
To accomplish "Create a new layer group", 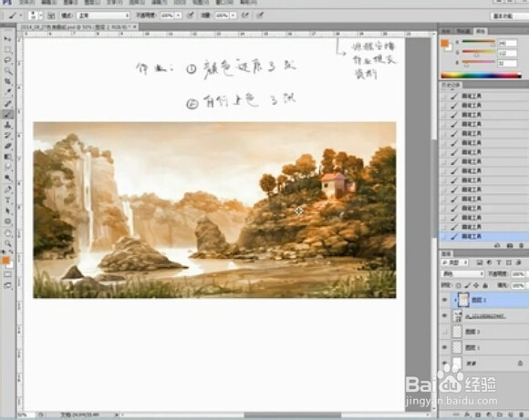I will click(500, 415).
